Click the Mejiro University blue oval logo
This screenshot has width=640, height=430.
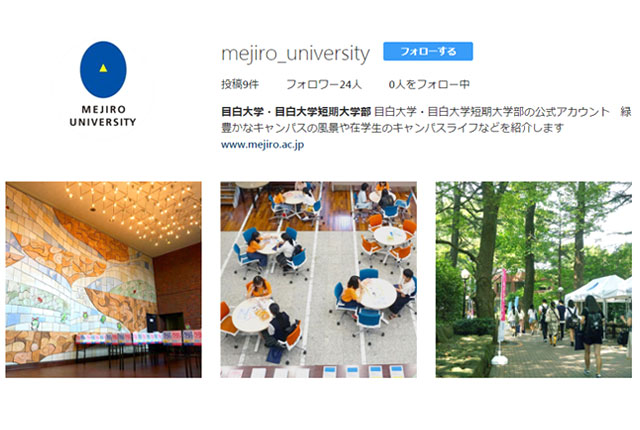(x=103, y=69)
